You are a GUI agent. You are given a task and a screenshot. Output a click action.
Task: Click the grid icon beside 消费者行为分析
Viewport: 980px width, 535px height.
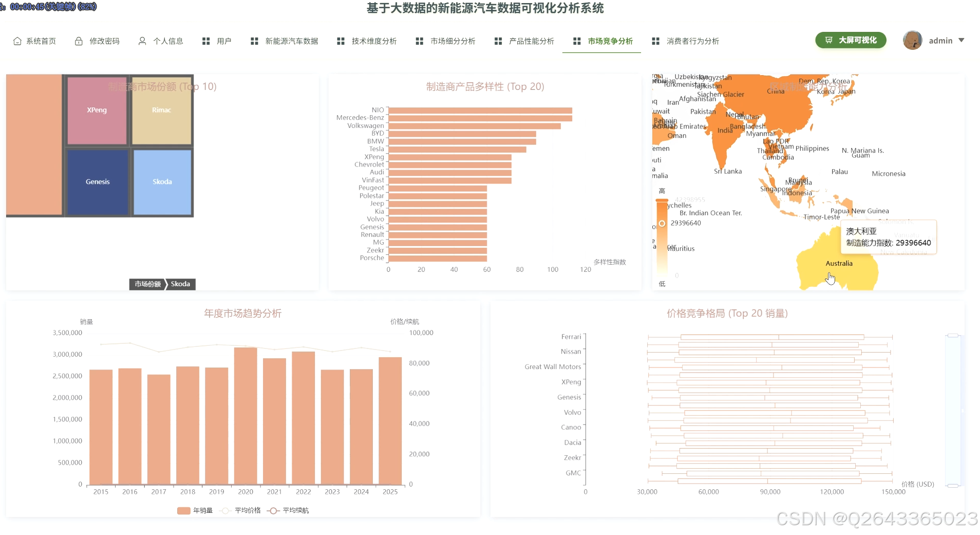click(x=655, y=41)
